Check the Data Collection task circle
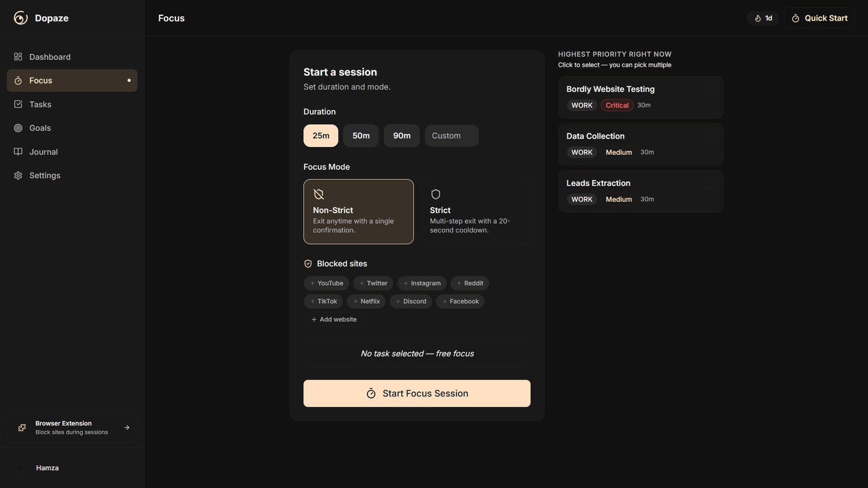The width and height of the screenshot is (868, 488). coord(709,136)
